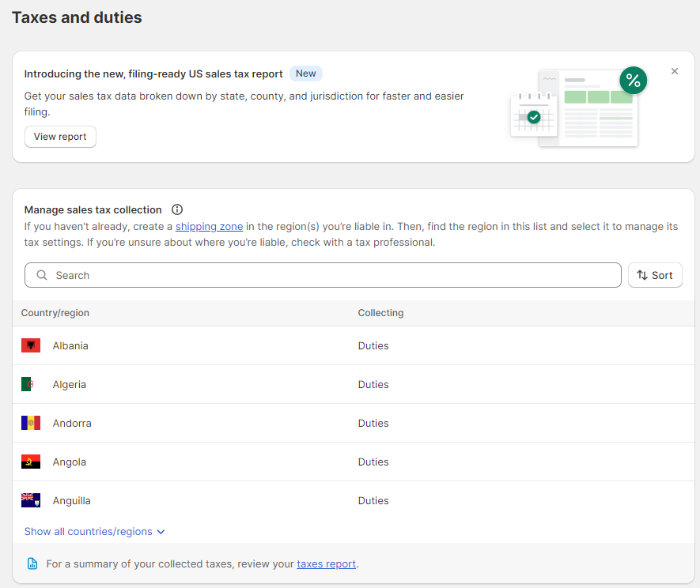Click Duties in the Algeria row
Viewport: 700px width, 588px height.
click(373, 385)
